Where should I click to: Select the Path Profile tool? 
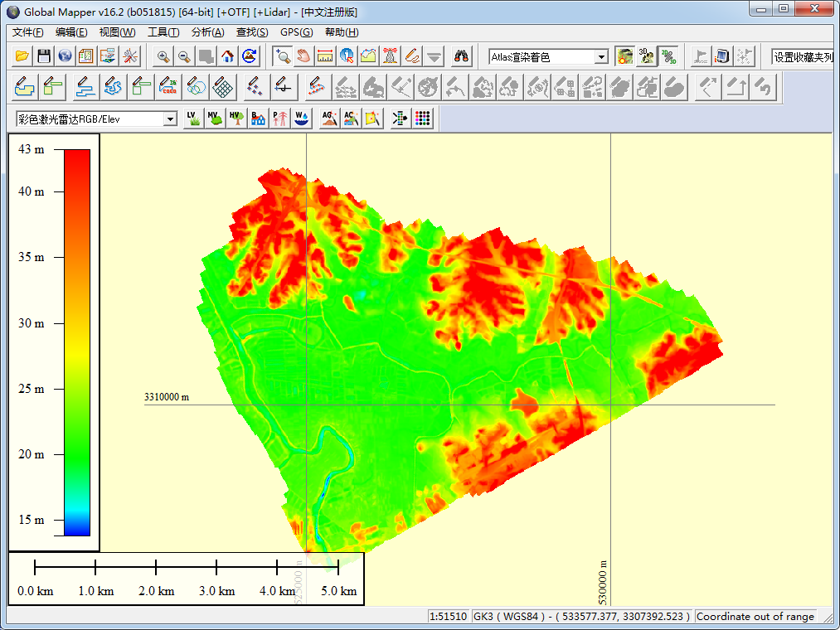(x=368, y=56)
